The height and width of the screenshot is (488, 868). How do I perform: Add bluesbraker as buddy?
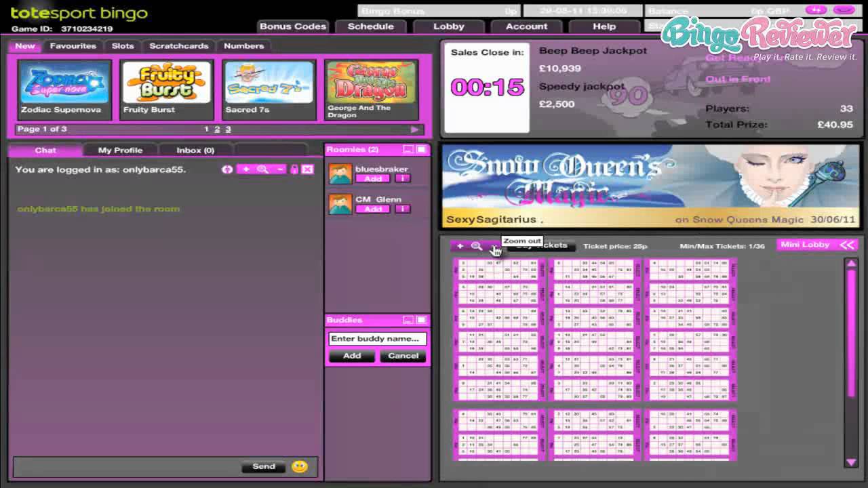tap(373, 179)
